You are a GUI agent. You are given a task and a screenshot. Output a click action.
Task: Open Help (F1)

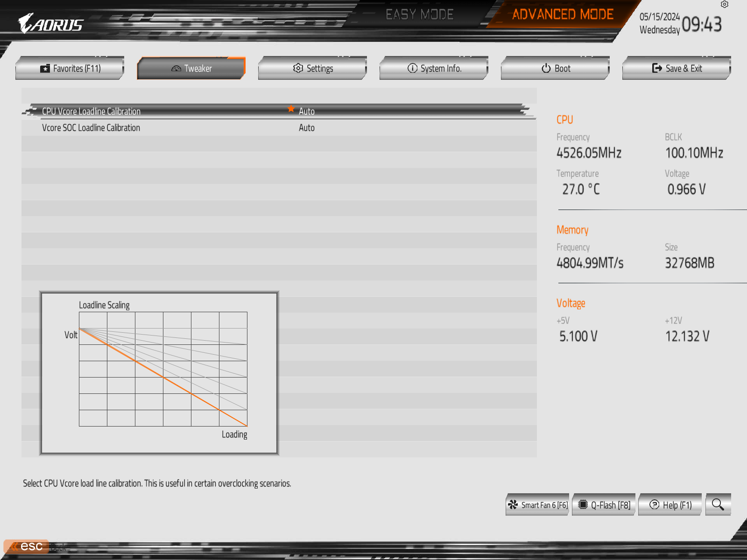click(x=670, y=504)
